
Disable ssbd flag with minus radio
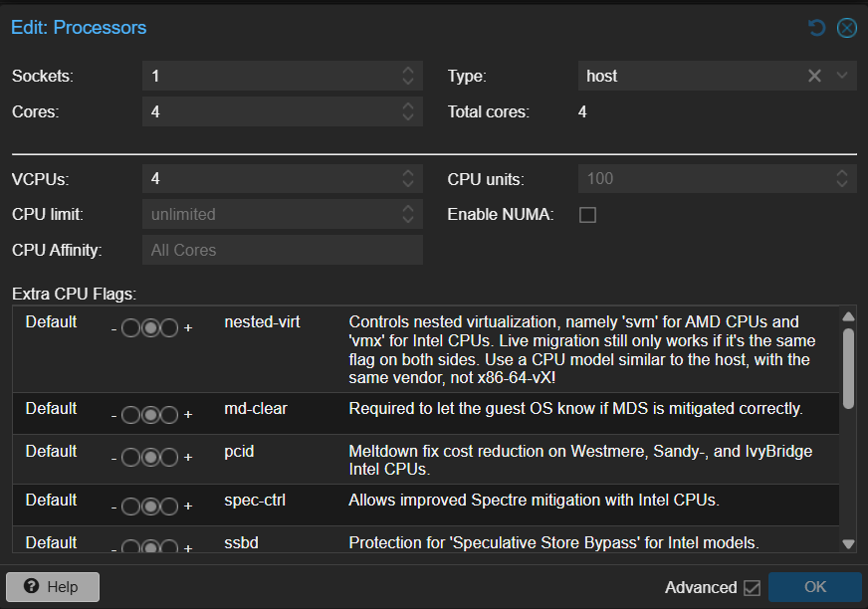coord(131,548)
